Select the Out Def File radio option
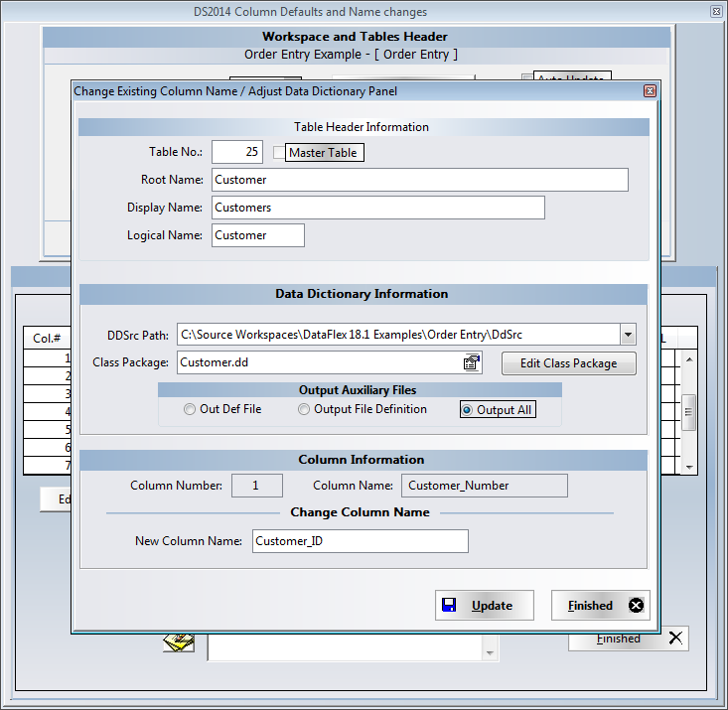The height and width of the screenshot is (710, 728). (x=190, y=409)
